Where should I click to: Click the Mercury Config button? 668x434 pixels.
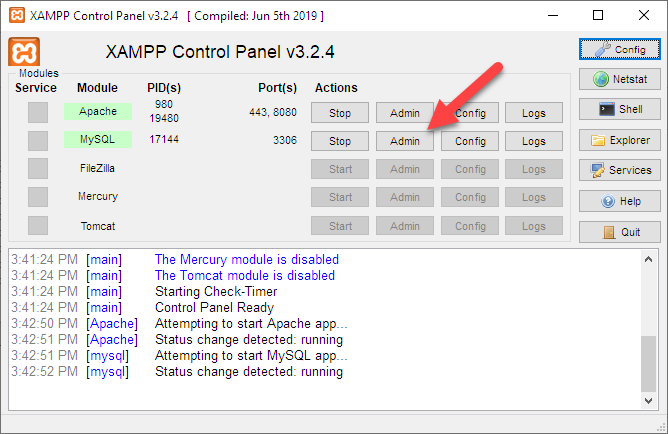470,197
